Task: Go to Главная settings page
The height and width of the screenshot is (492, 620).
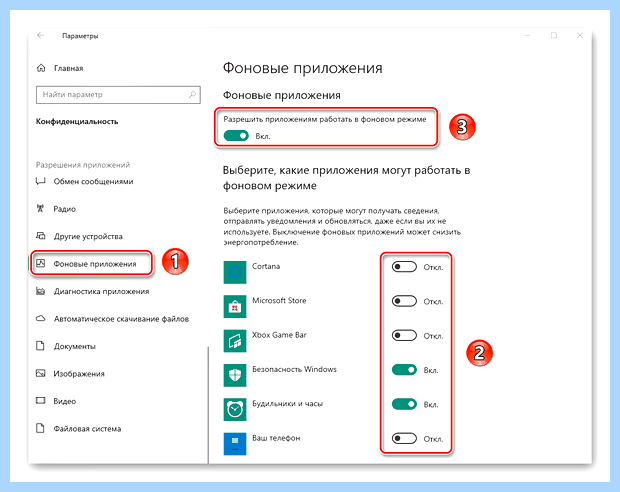Action: (68, 68)
